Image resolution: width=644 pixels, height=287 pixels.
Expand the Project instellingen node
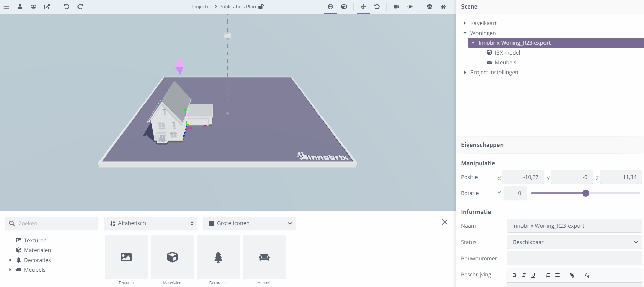[x=465, y=72]
